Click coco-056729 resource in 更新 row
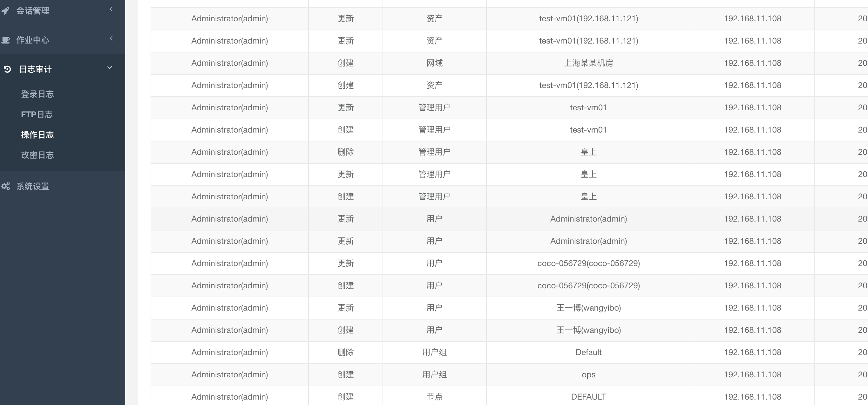 pos(589,263)
